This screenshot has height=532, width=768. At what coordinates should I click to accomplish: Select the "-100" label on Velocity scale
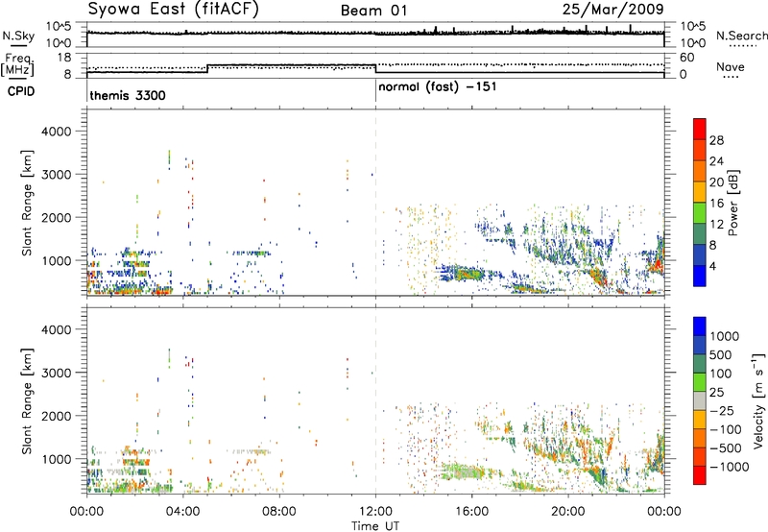point(726,429)
